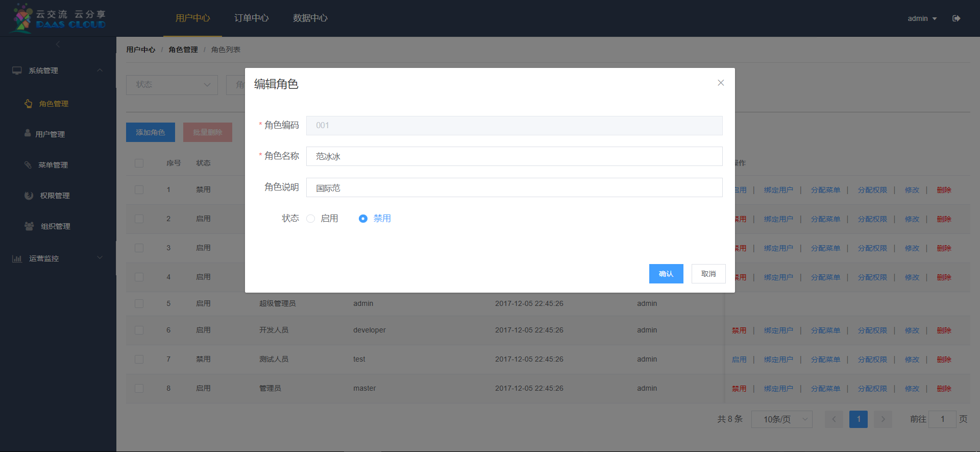Click the 角色名称 input field
980x452 pixels.
(514, 156)
